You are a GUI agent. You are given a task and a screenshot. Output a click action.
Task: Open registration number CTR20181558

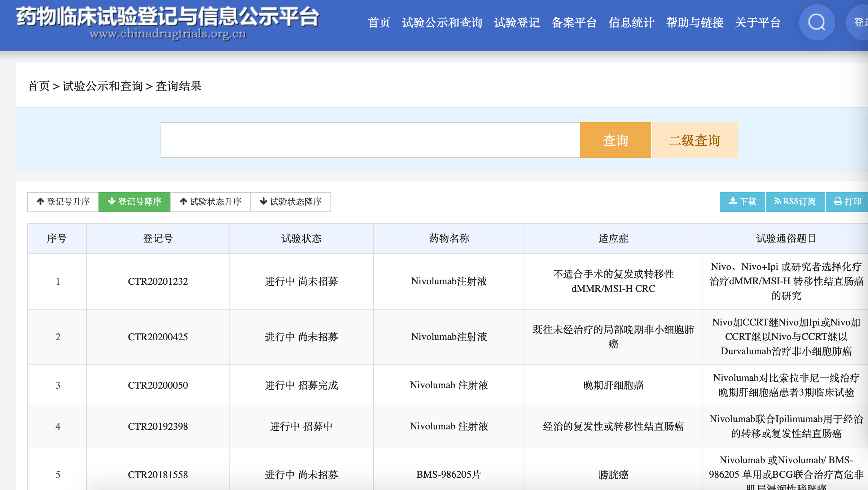click(158, 475)
